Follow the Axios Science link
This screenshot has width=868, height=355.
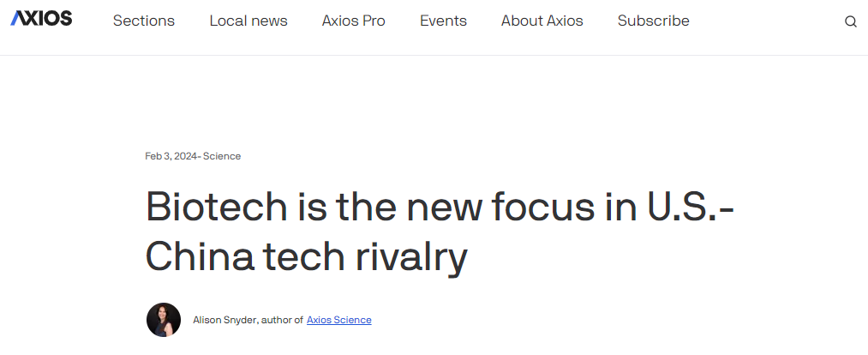[x=338, y=320]
